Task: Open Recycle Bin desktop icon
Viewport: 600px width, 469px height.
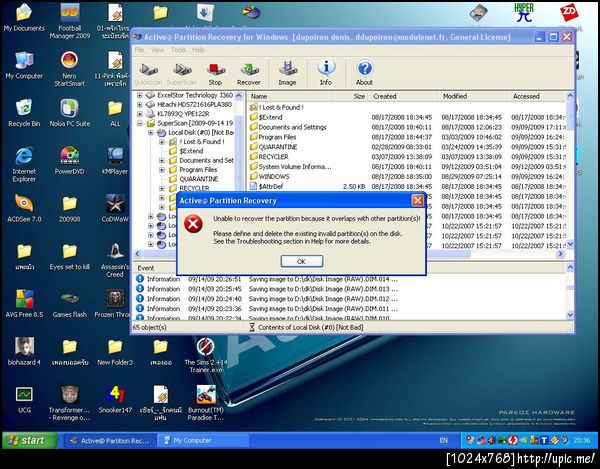Action: tap(24, 112)
